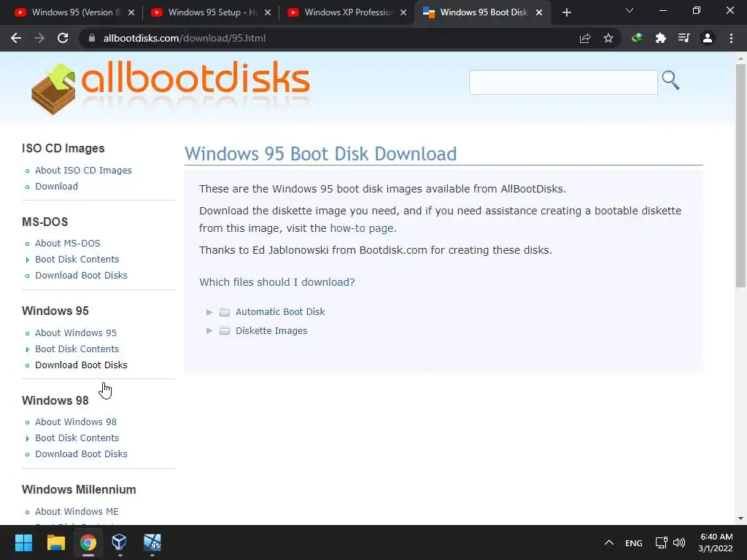Click the Diskette Images folder icon

click(x=225, y=330)
